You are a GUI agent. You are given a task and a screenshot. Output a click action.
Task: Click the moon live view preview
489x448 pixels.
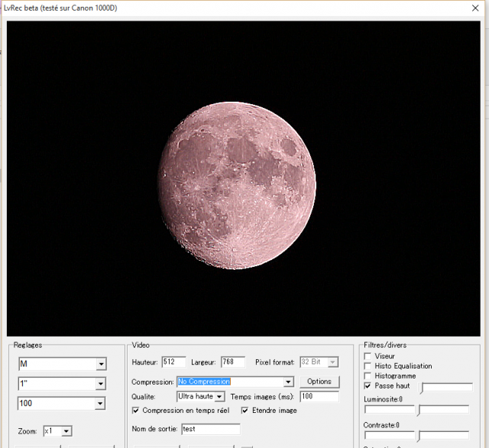point(243,178)
